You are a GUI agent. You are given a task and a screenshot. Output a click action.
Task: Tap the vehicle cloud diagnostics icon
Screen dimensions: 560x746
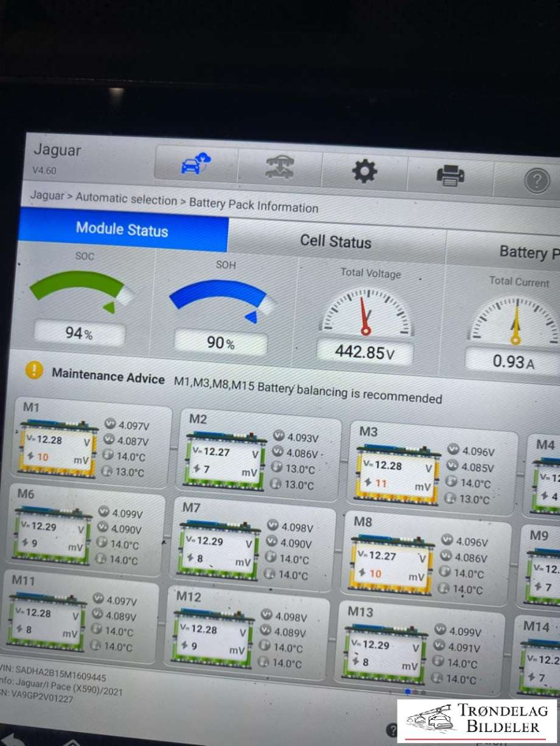click(x=195, y=164)
